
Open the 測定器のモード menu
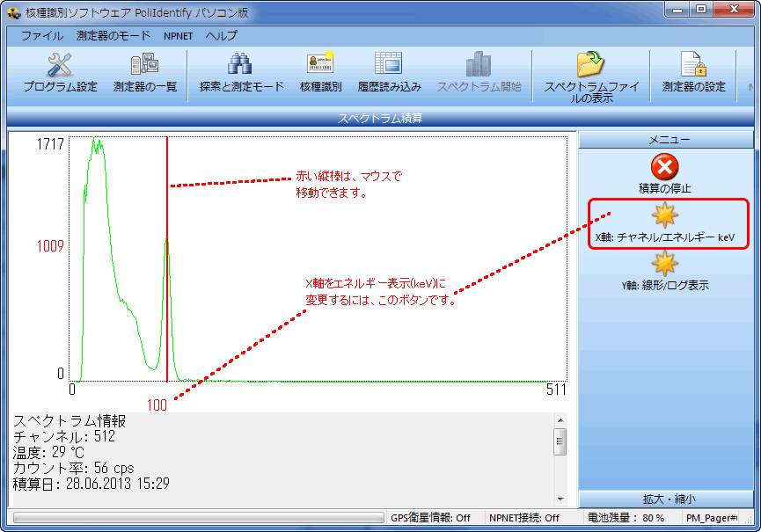(x=113, y=36)
